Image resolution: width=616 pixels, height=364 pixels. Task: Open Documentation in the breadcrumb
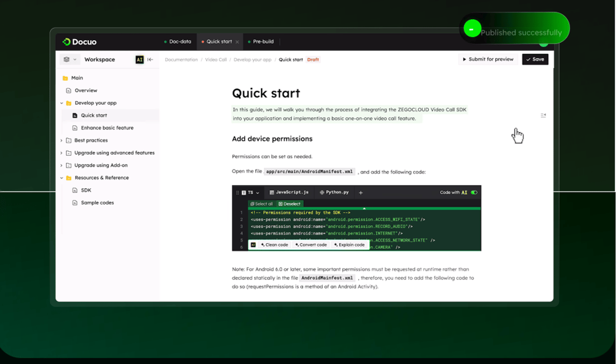pyautogui.click(x=181, y=60)
